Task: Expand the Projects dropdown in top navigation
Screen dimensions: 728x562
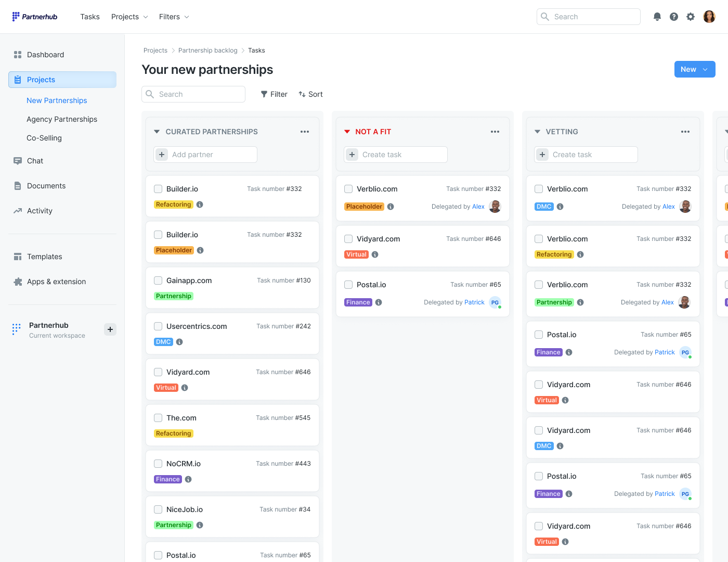Action: (x=129, y=17)
